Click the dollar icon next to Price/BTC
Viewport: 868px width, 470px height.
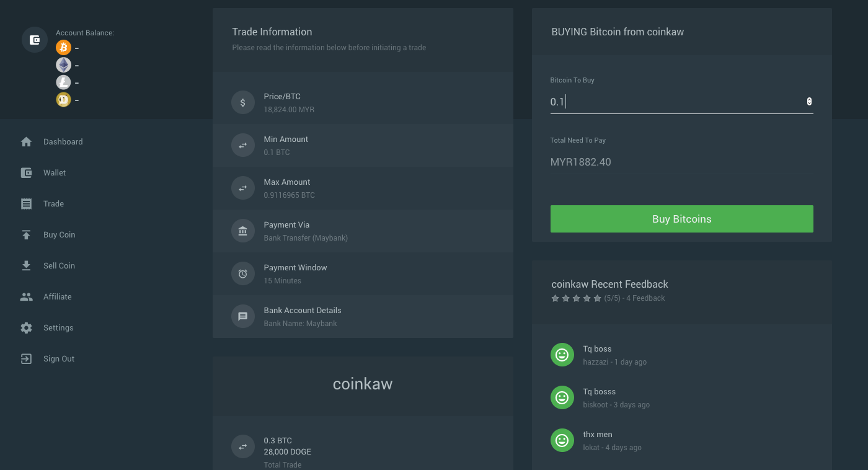[243, 102]
